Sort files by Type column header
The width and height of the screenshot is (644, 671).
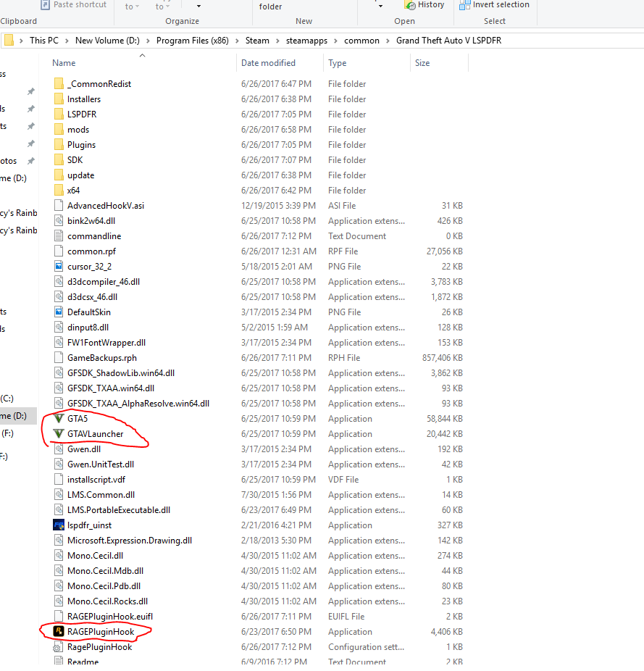[337, 63]
